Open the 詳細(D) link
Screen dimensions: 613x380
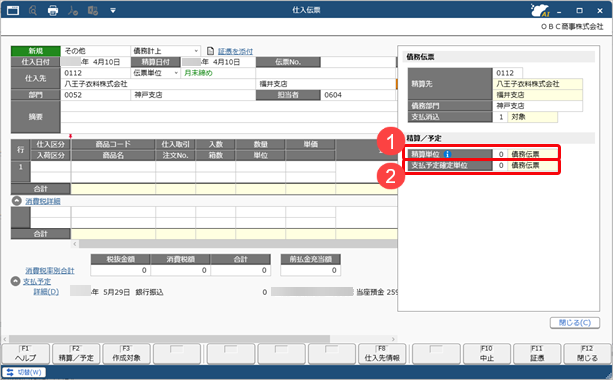(x=46, y=292)
